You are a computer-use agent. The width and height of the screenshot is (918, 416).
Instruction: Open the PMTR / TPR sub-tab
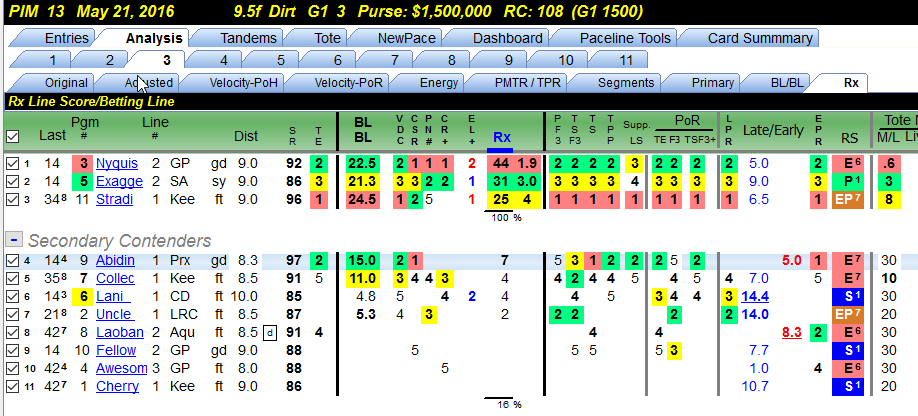(527, 82)
